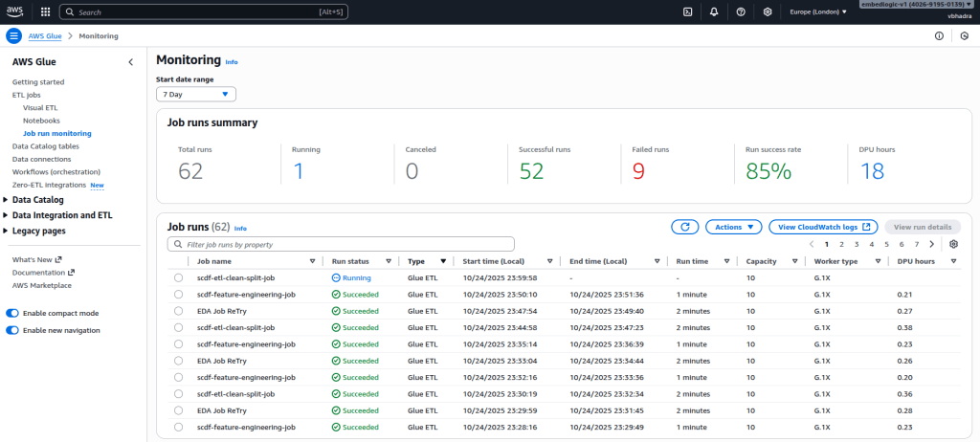This screenshot has width=980, height=442.
Task: Collapse the AWS Glue side navigation
Action: click(x=131, y=62)
